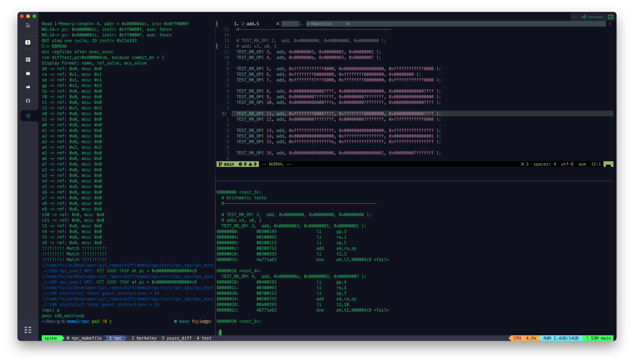
Task: Click the warning triangle icon in the statusline
Action: coord(250,164)
